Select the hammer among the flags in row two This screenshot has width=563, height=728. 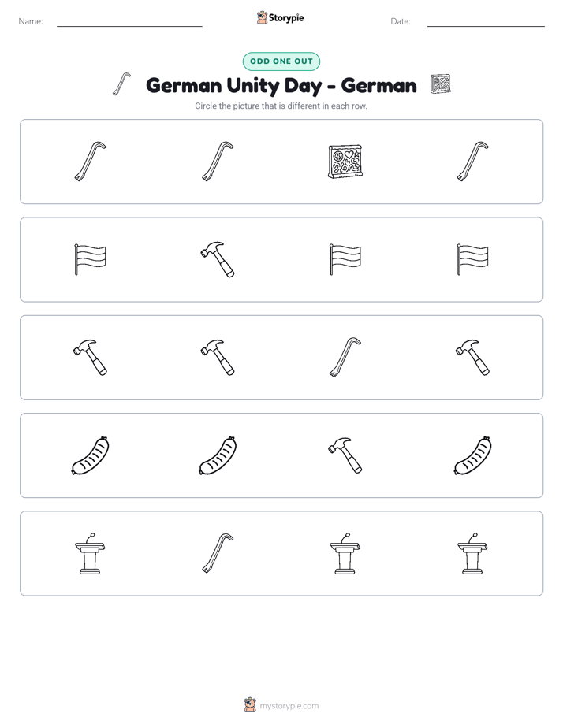(x=218, y=259)
